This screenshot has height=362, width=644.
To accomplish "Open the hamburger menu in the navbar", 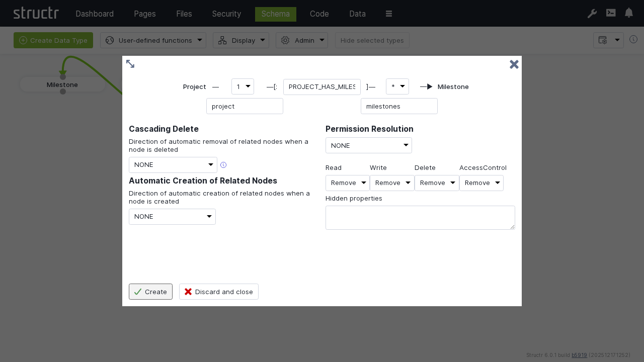I will 389,14.
